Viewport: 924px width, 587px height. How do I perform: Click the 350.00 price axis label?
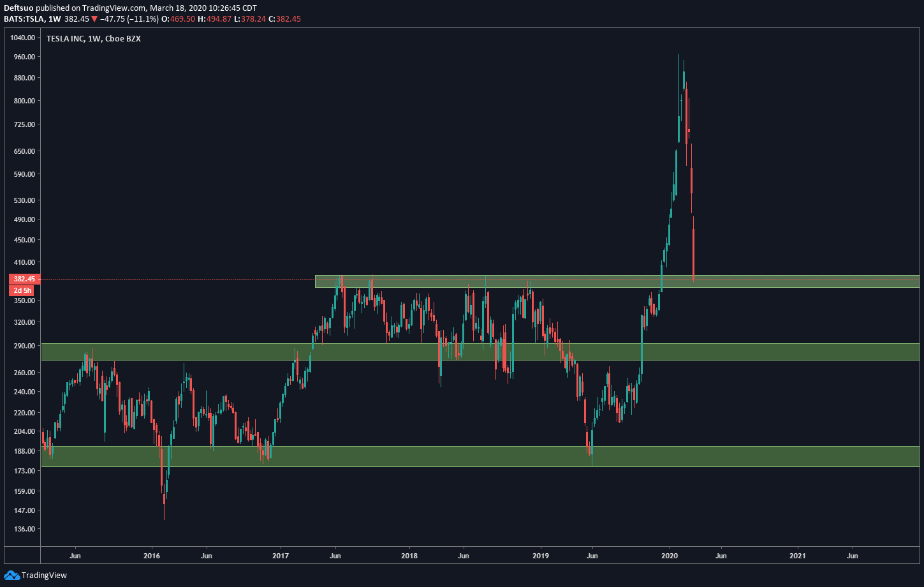point(23,301)
